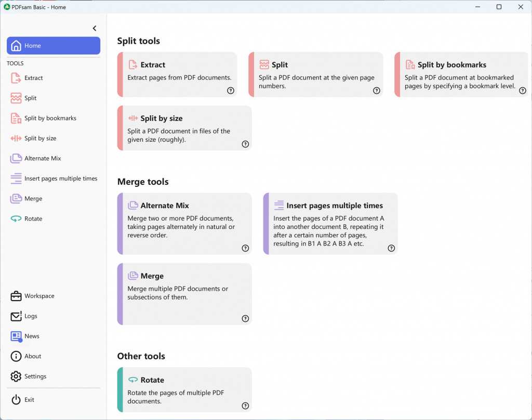The height and width of the screenshot is (420, 532).
Task: Click Insert pages multiple times sidebar icon
Action: pos(16,179)
